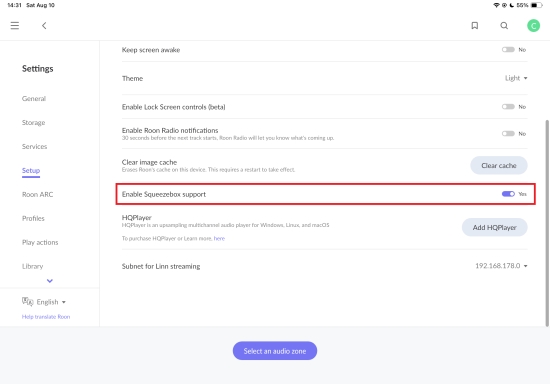550x384 pixels.
Task: Open search with the magnifier icon
Action: pyautogui.click(x=504, y=26)
